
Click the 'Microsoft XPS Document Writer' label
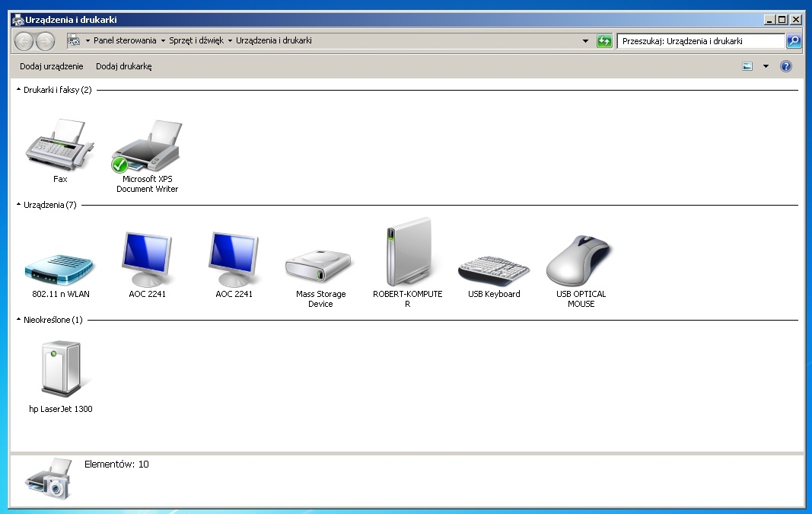tap(147, 184)
